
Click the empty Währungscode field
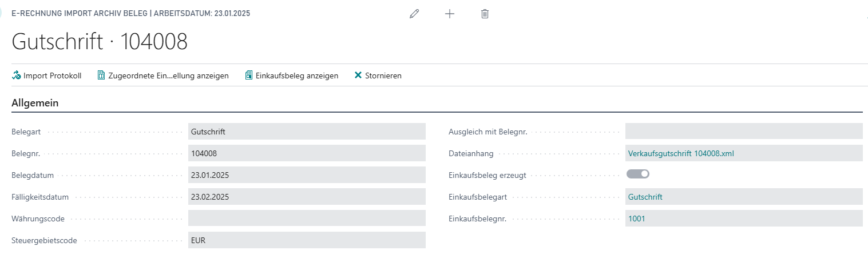click(306, 219)
